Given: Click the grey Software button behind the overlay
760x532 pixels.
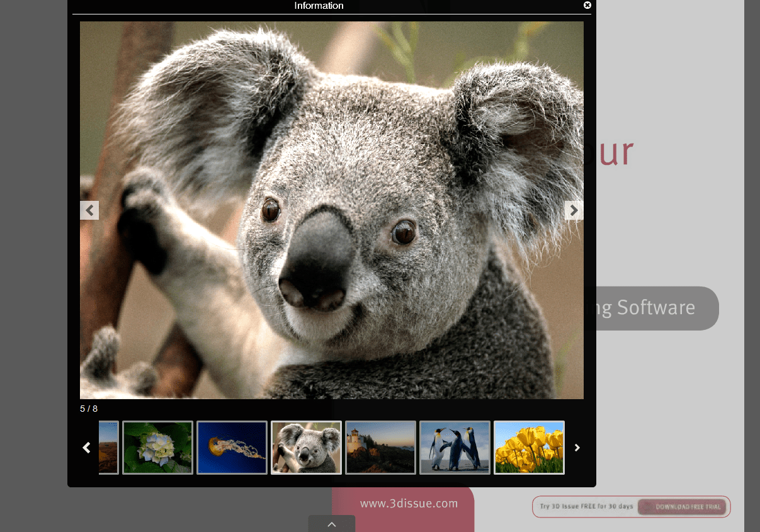Looking at the screenshot, I should pos(655,308).
